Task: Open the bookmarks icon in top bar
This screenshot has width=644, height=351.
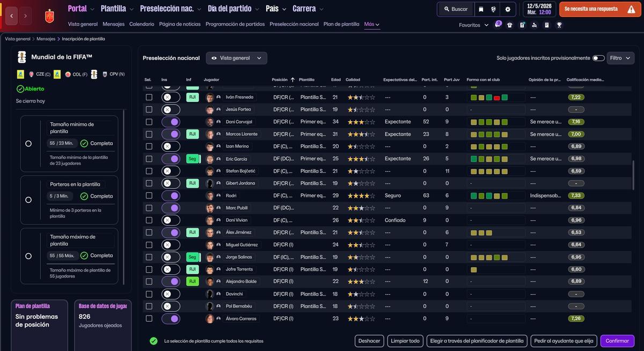Action: [481, 9]
